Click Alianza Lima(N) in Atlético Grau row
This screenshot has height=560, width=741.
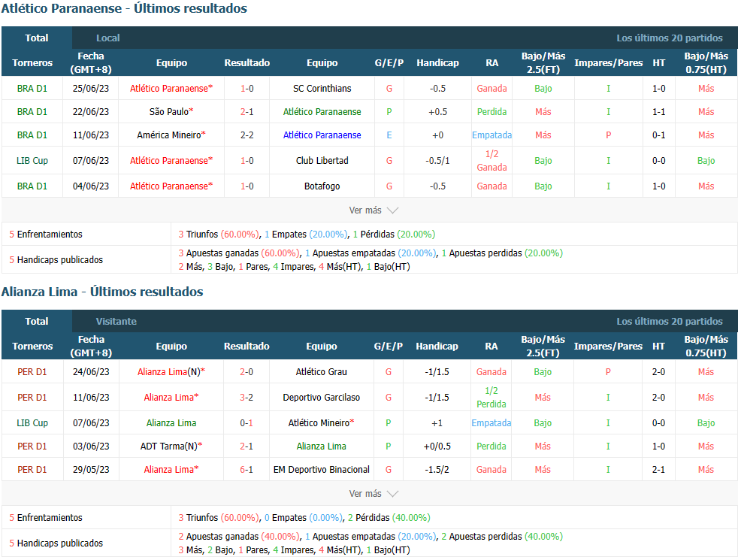click(x=171, y=372)
